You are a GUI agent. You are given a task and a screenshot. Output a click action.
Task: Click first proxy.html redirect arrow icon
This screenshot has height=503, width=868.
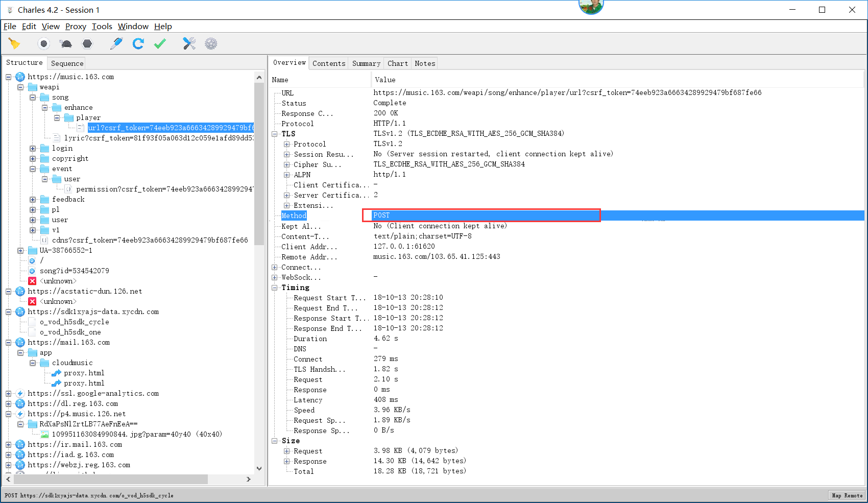click(x=57, y=373)
